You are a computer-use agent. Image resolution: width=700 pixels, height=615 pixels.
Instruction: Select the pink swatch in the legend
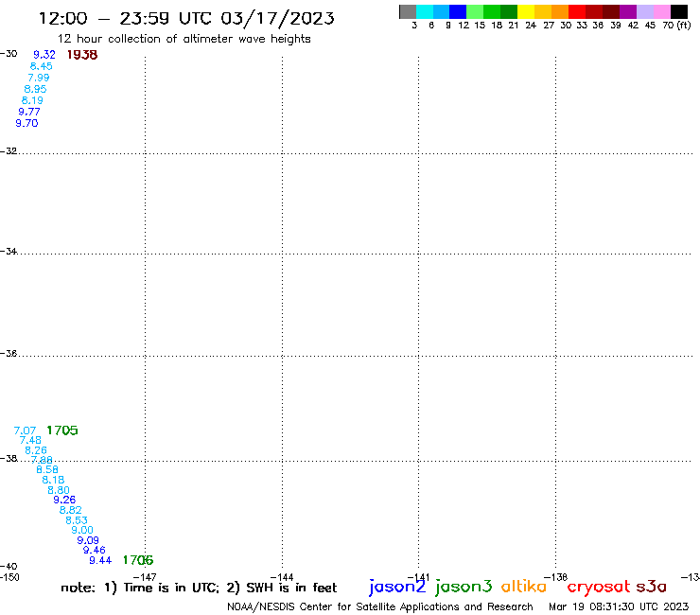point(662,11)
